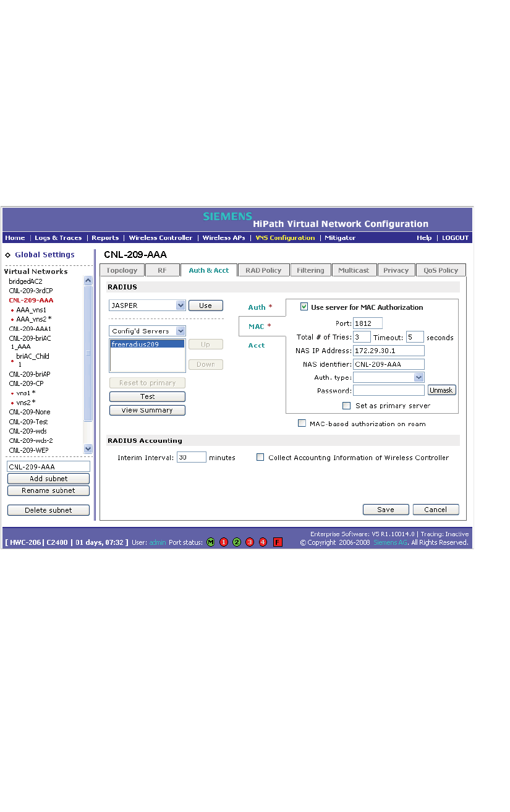Click the Use button
The height and width of the screenshot is (812, 510).
click(x=205, y=306)
